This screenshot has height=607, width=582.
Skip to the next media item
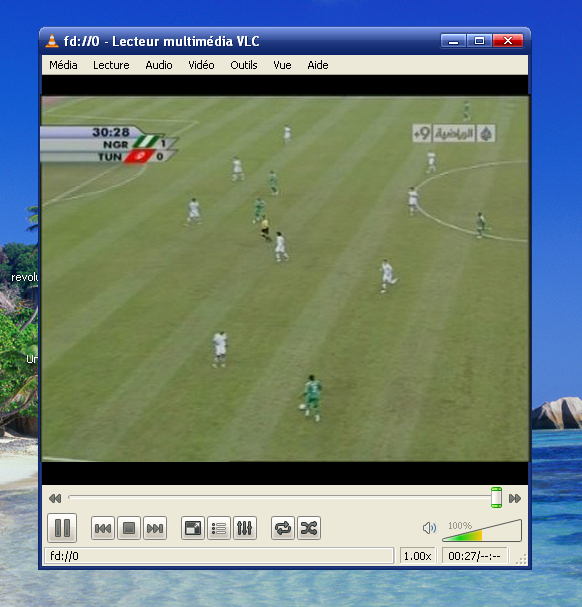tap(155, 528)
